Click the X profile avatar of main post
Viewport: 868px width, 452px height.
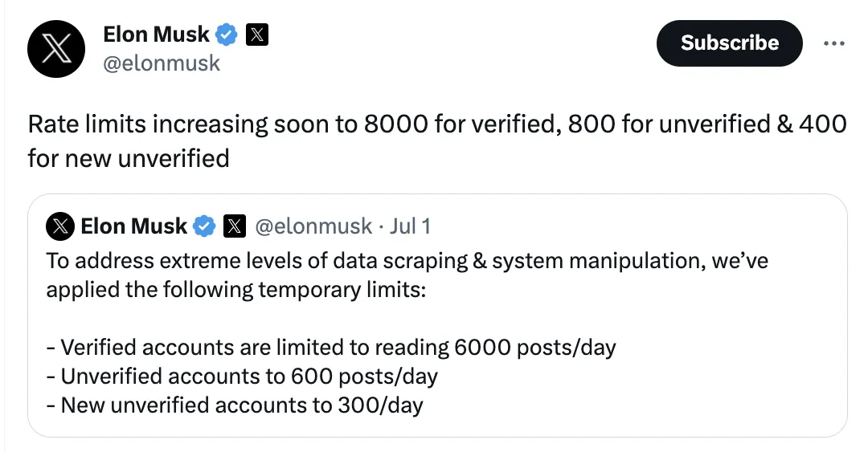coord(56,48)
